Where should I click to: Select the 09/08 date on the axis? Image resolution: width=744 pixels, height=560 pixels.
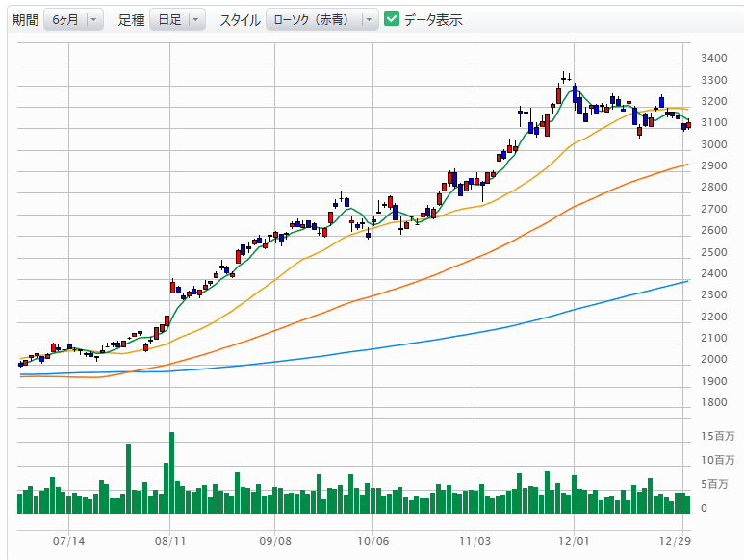[275, 542]
